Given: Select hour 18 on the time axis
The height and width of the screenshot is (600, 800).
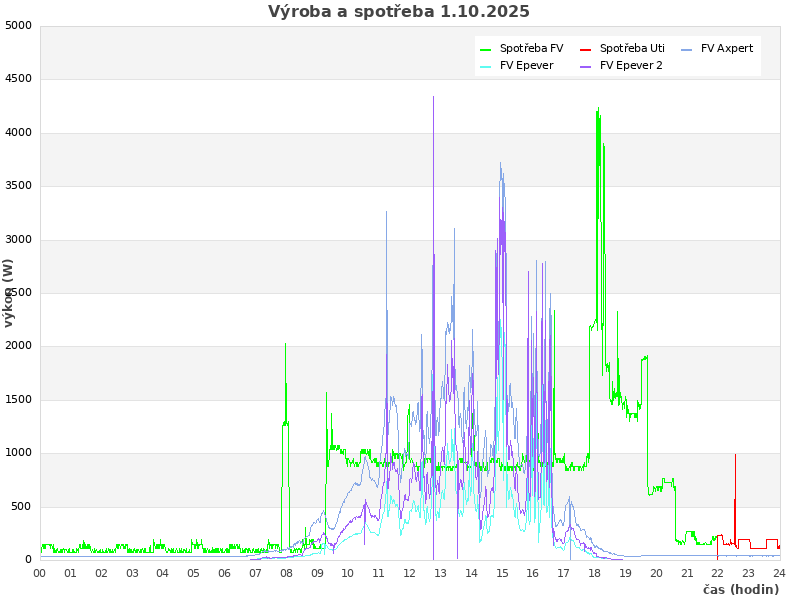Looking at the screenshot, I should 595,573.
